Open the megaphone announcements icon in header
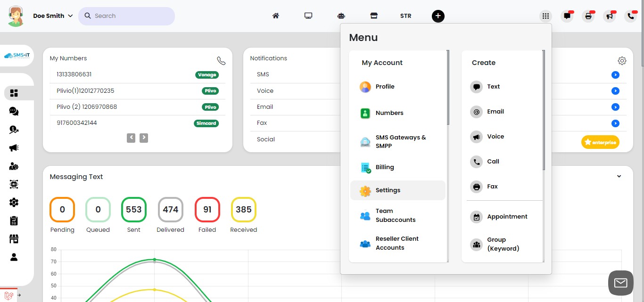Image resolution: width=644 pixels, height=302 pixels. coord(610,16)
